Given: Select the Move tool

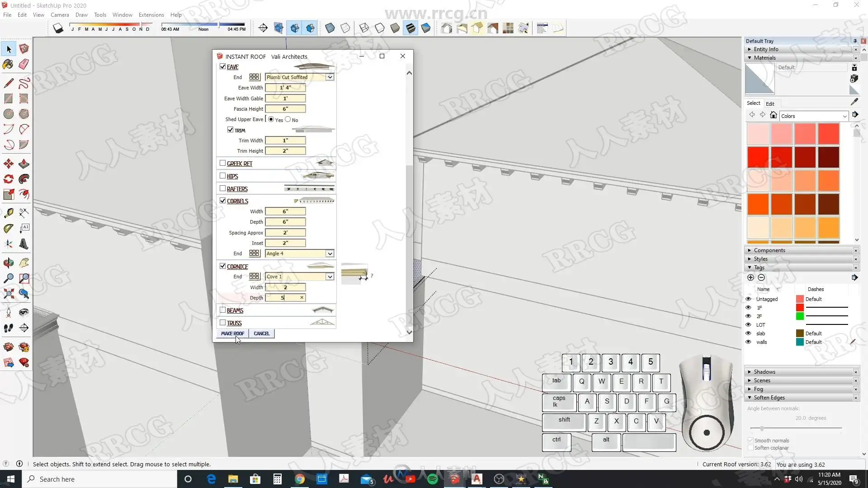Looking at the screenshot, I should coord(8,164).
